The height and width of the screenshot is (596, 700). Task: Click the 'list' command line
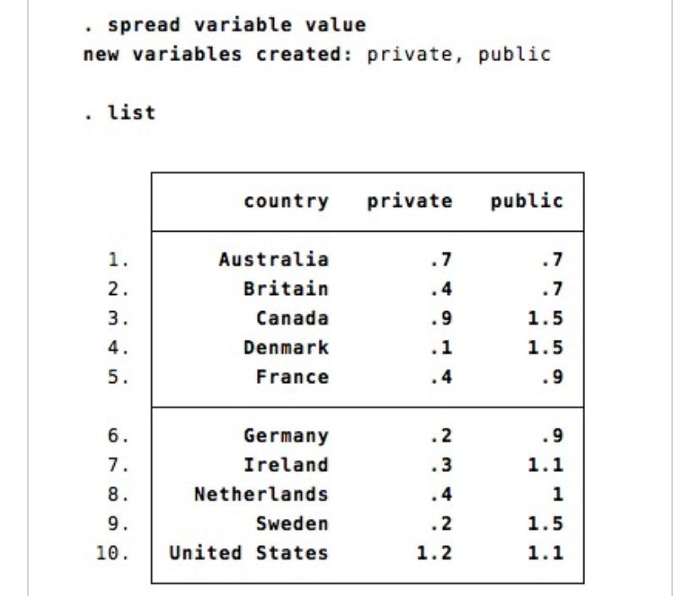[x=119, y=112]
